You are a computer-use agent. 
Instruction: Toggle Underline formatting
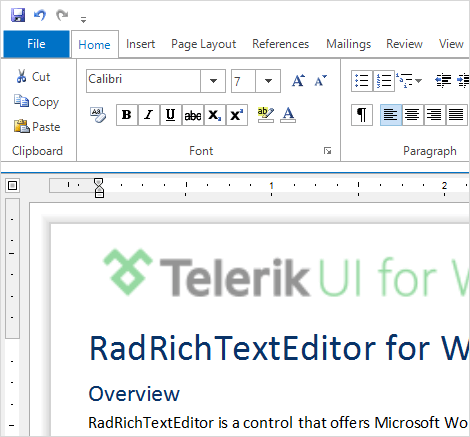(x=171, y=115)
